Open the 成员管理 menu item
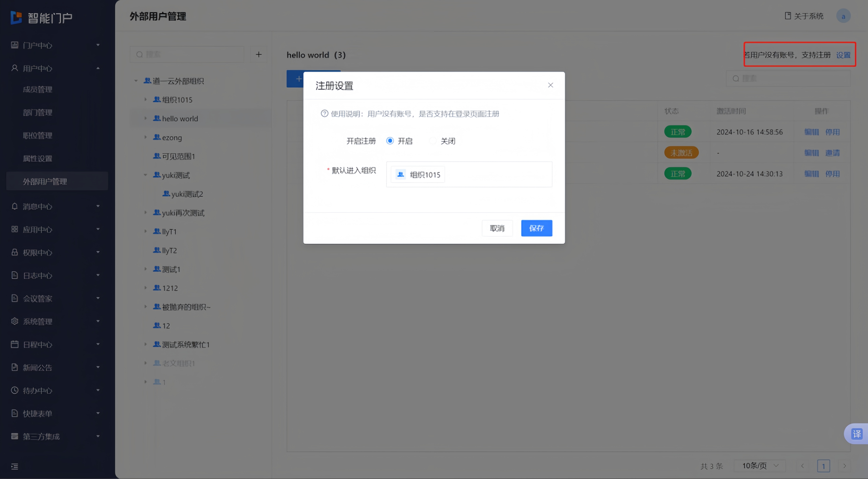 click(x=38, y=89)
